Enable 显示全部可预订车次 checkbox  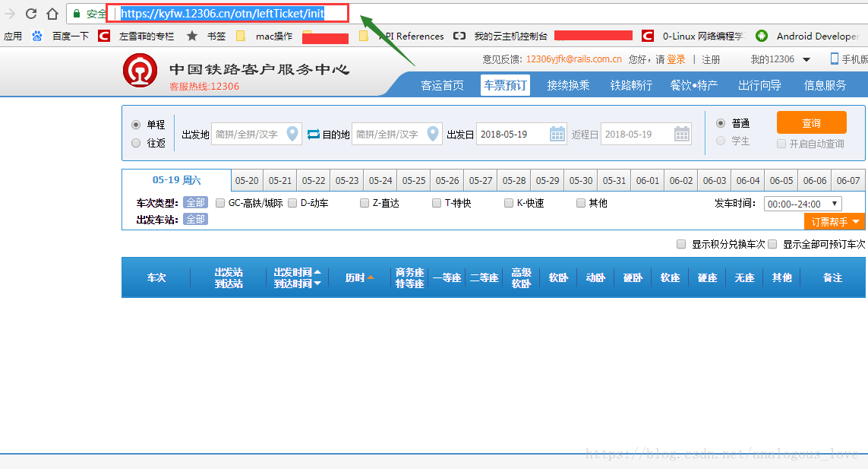[x=772, y=244]
